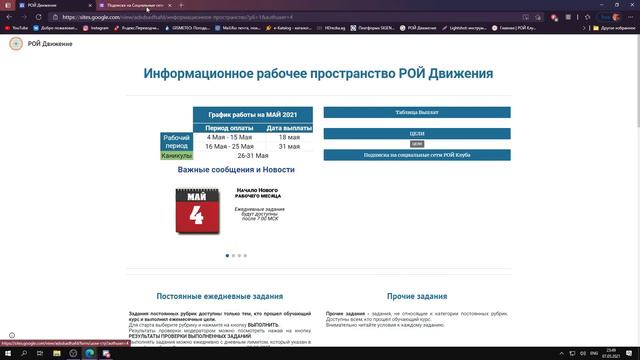Click the 4 Мая - 15 Мая cell
This screenshot has width=640, height=360.
pos(229,137)
